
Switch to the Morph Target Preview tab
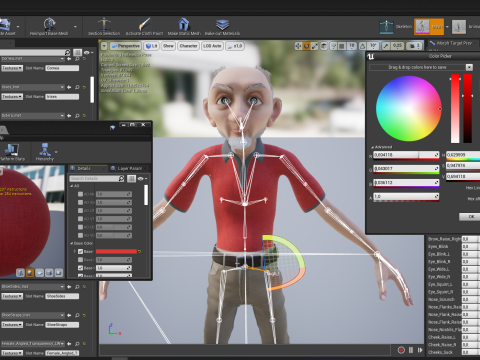454,43
